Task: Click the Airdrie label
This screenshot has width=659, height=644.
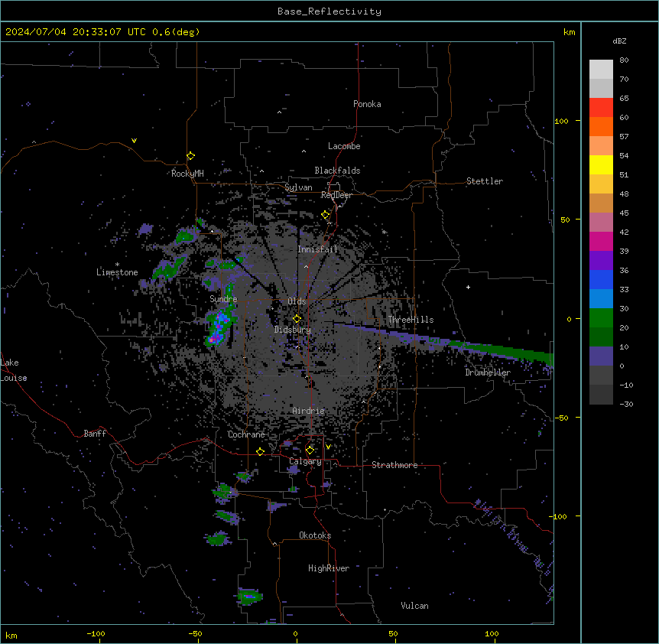Action: (x=309, y=411)
